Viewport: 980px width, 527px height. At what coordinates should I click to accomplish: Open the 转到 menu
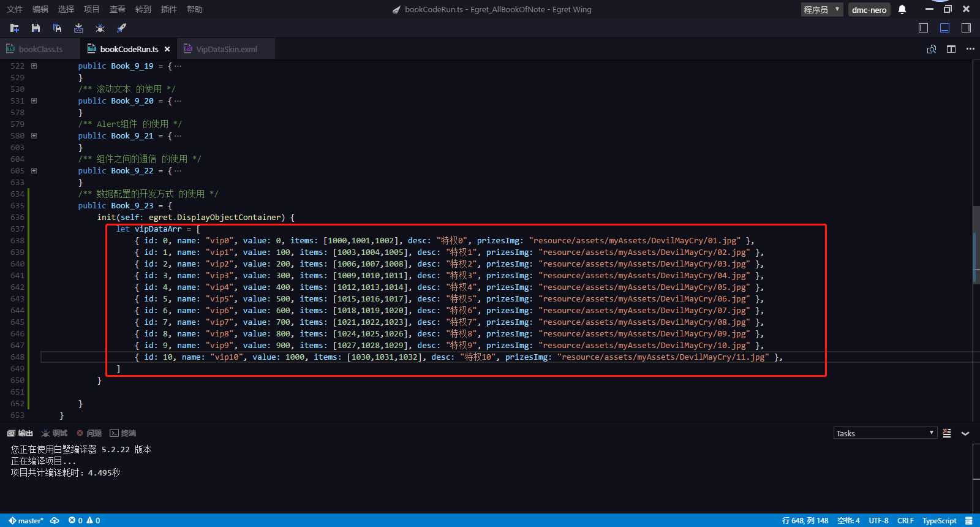click(143, 9)
